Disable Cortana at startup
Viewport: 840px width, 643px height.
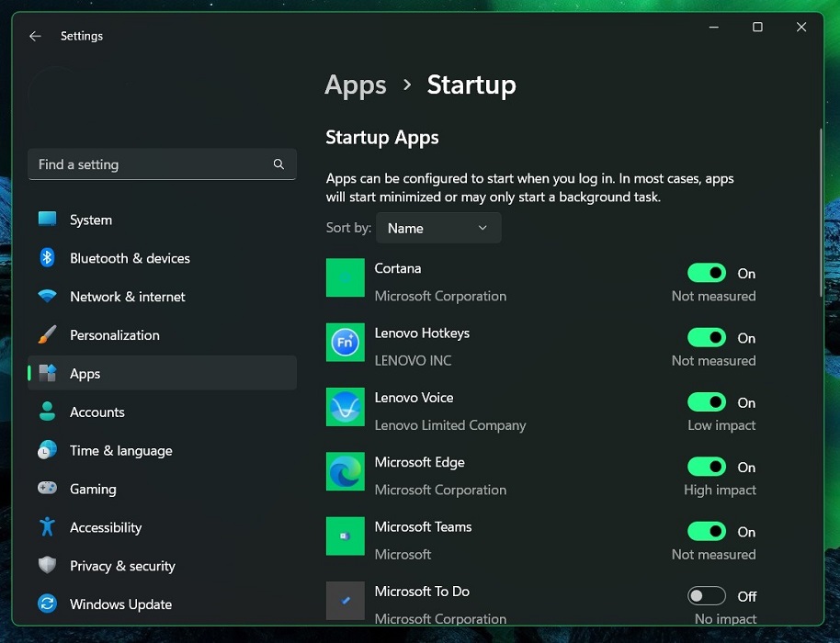point(707,272)
